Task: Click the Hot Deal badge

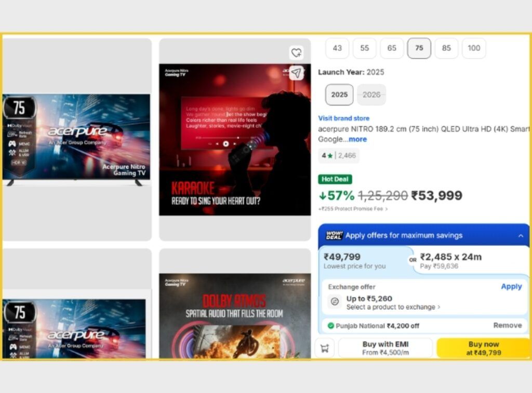Action: (x=335, y=179)
